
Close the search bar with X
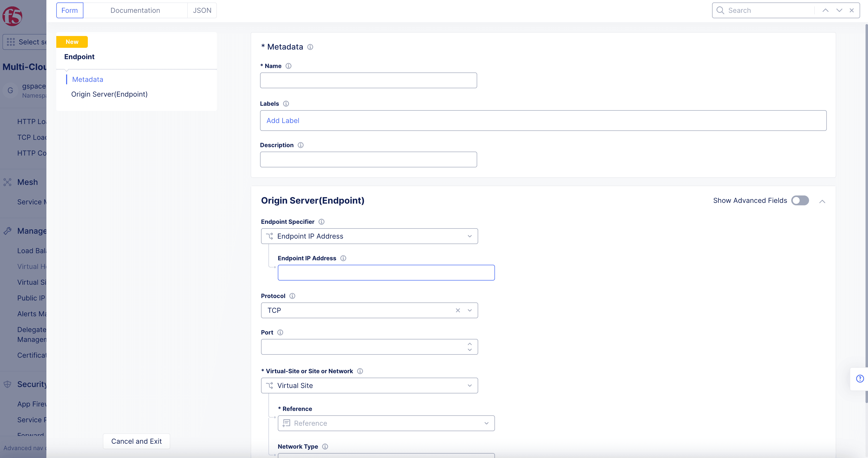851,10
